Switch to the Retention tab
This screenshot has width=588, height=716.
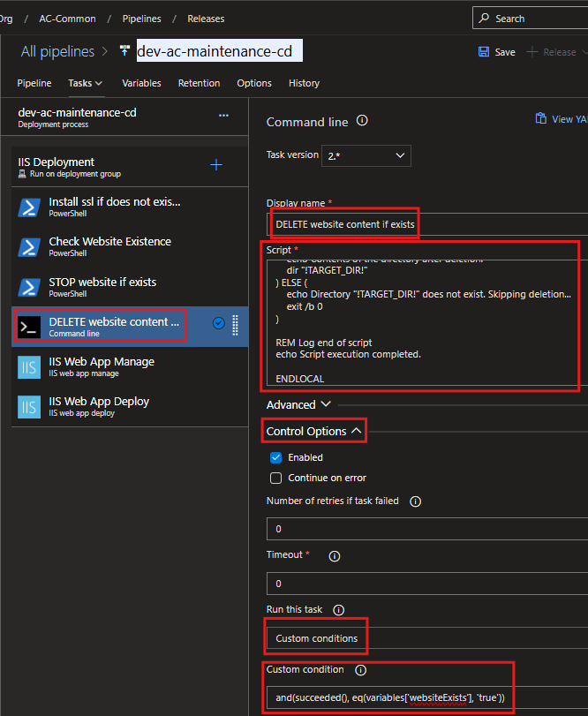tap(199, 83)
